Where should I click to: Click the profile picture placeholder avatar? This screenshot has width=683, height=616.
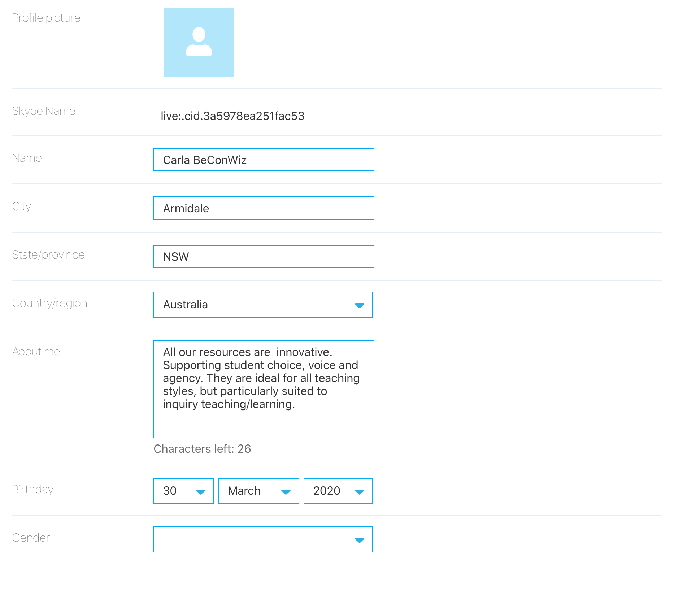coord(199,43)
